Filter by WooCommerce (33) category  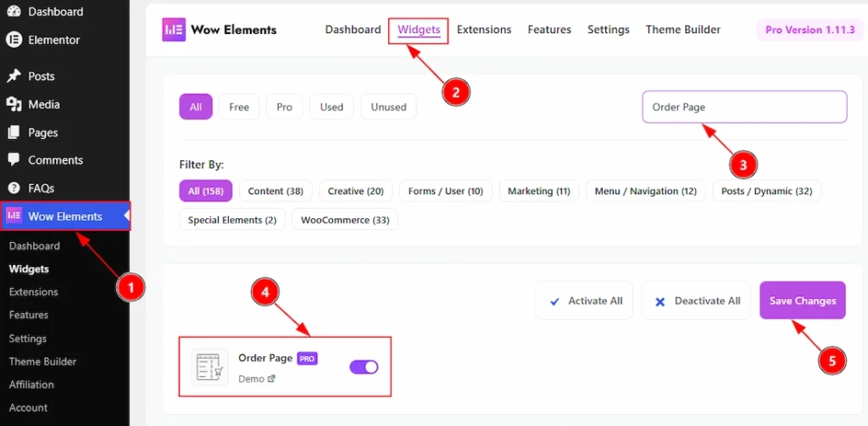pos(345,220)
